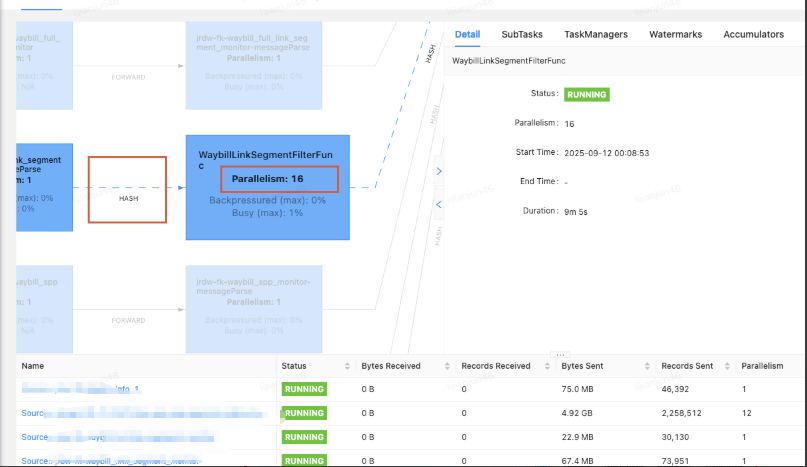This screenshot has width=807, height=467.
Task: Select the waybill_full_link_segment_monitor-messageParse node
Action: pos(254,65)
